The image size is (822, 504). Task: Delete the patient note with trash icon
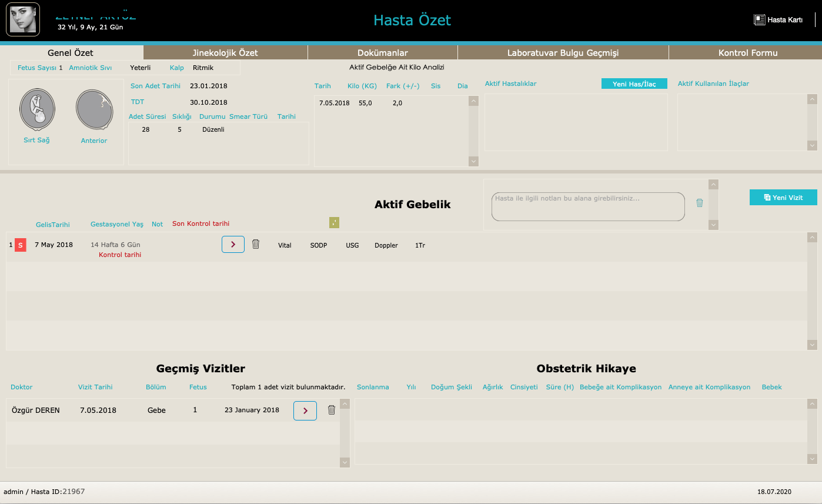pos(700,203)
